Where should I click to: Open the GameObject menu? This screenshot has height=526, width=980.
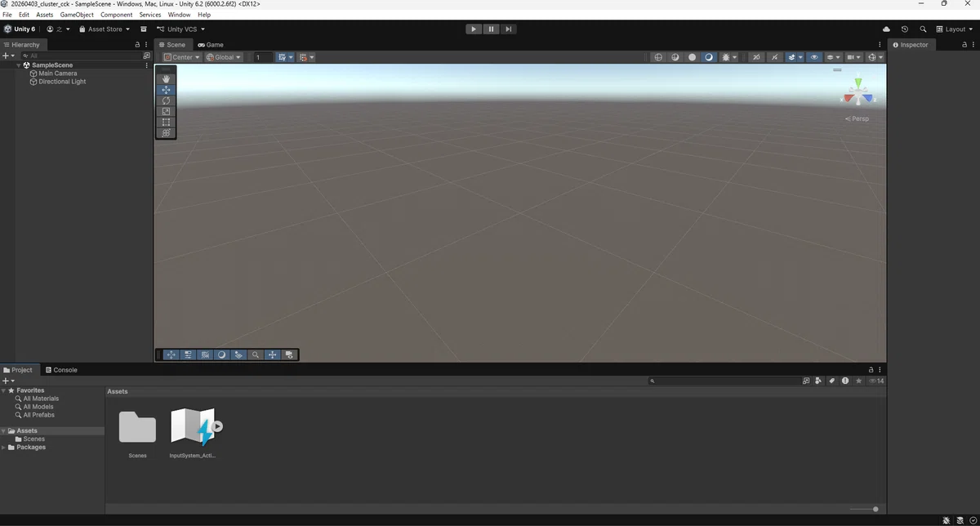coord(77,15)
